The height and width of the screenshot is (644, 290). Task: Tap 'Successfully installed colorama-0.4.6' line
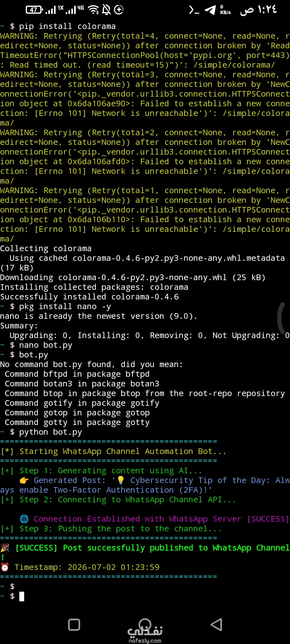pyautogui.click(x=89, y=297)
